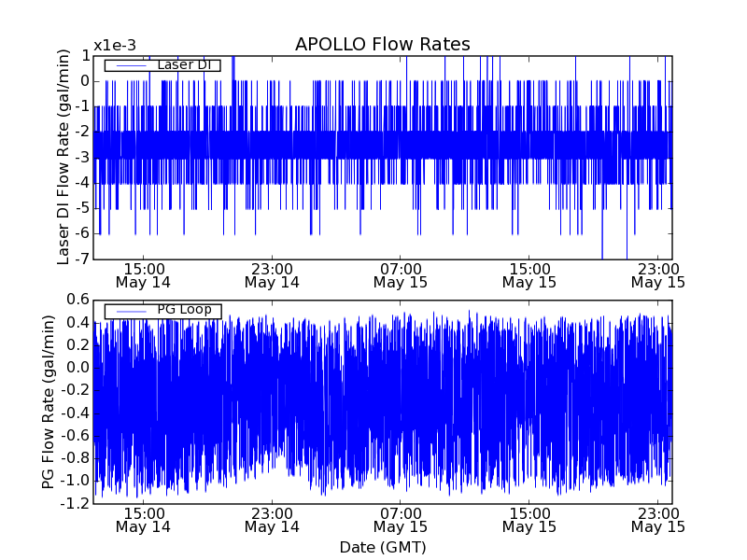Click the 0.0 y-axis tick on bottom plot
The image size is (747, 560).
point(78,368)
